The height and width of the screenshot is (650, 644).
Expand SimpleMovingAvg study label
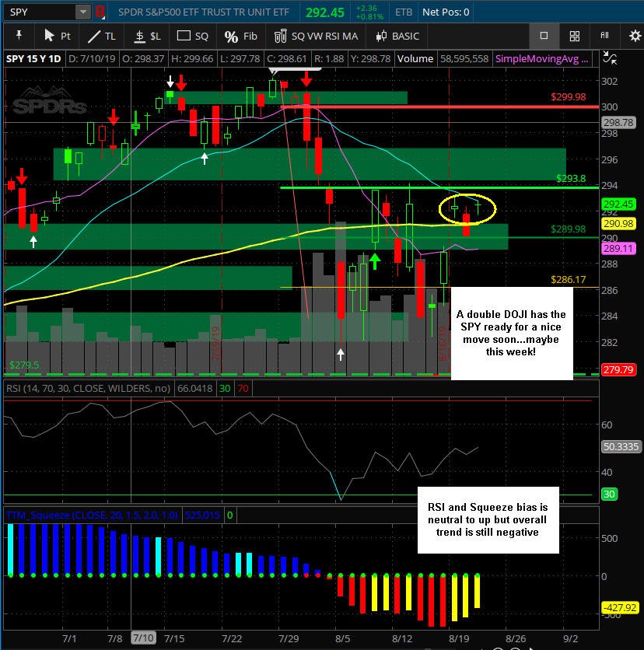click(x=541, y=59)
